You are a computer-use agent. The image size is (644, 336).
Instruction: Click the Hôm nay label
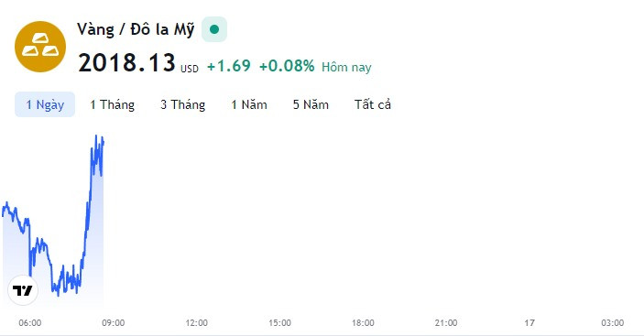[x=346, y=67]
